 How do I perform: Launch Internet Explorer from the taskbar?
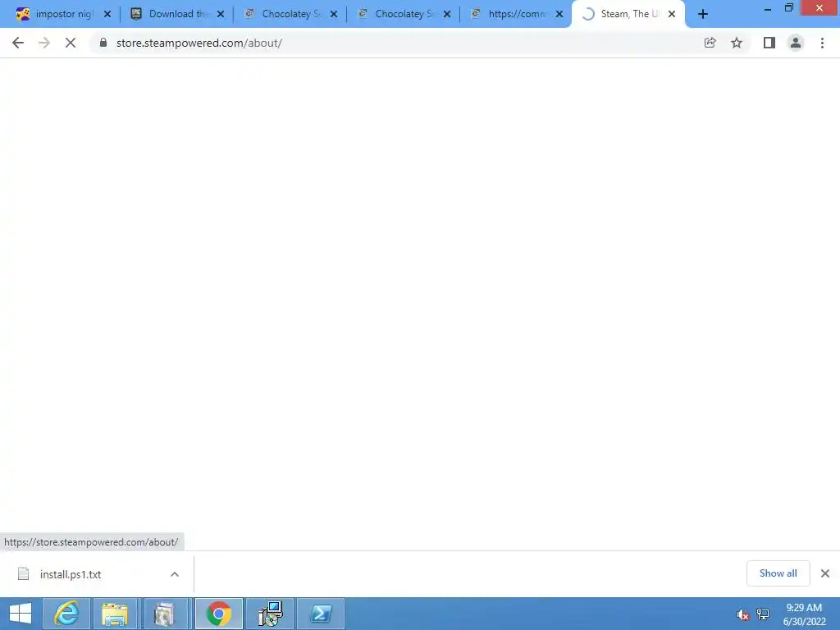pos(66,614)
